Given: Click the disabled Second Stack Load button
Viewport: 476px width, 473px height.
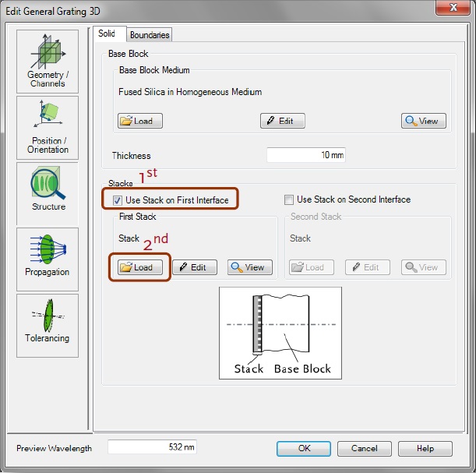Looking at the screenshot, I should click(312, 267).
